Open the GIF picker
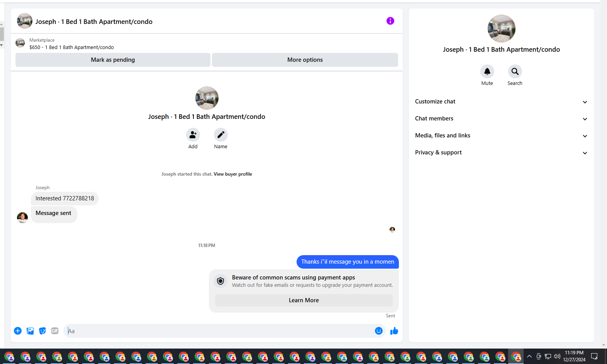This screenshot has width=607, height=364. [x=55, y=331]
